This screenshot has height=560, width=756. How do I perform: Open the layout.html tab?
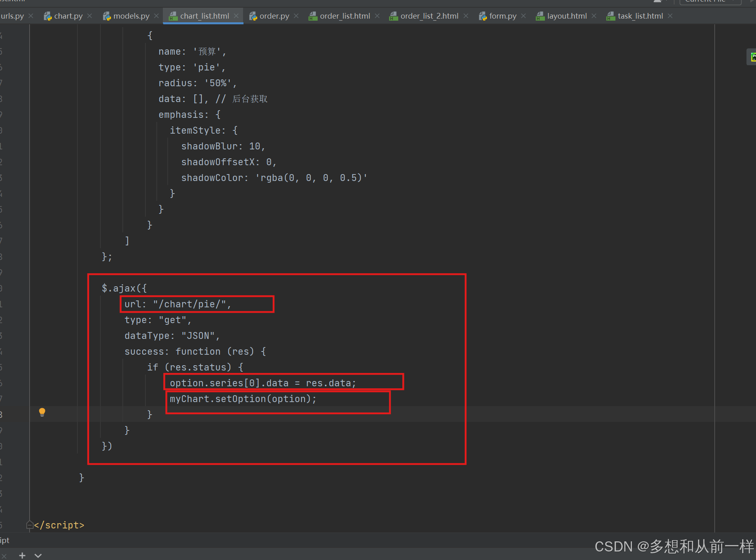(x=567, y=16)
